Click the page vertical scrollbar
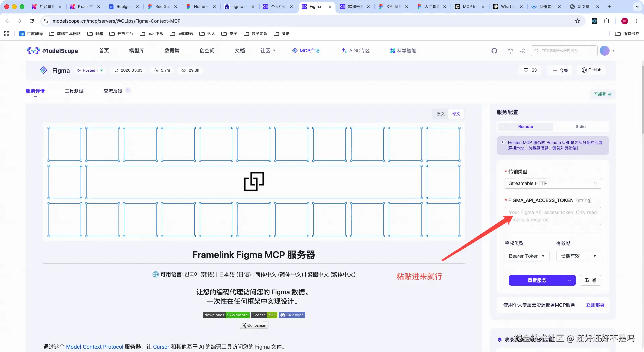 (x=642, y=97)
